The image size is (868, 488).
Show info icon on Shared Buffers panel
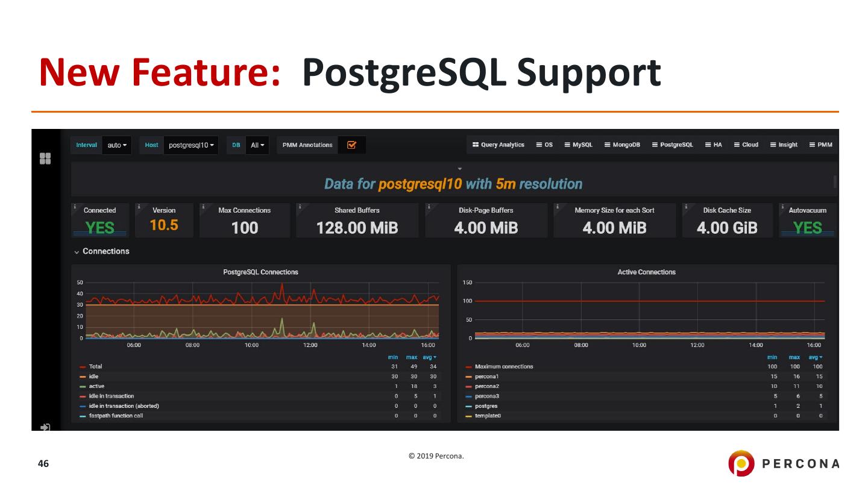[x=300, y=207]
